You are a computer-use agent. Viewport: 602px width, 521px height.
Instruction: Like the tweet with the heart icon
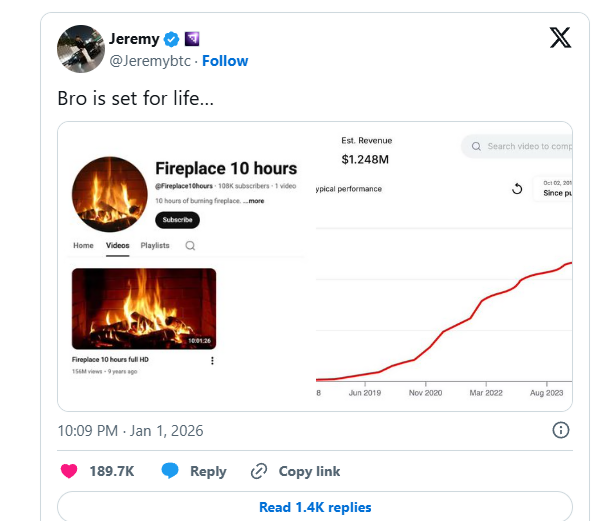click(x=69, y=471)
